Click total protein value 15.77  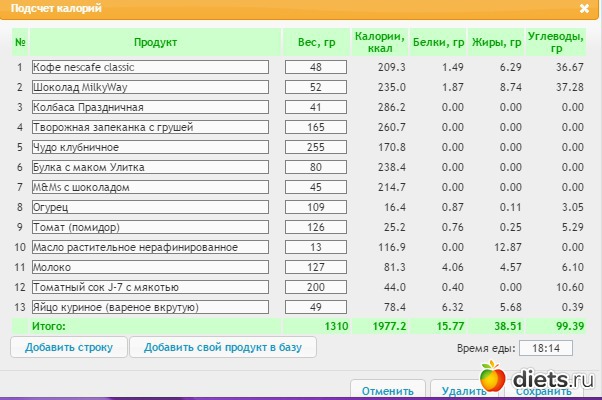click(x=450, y=326)
